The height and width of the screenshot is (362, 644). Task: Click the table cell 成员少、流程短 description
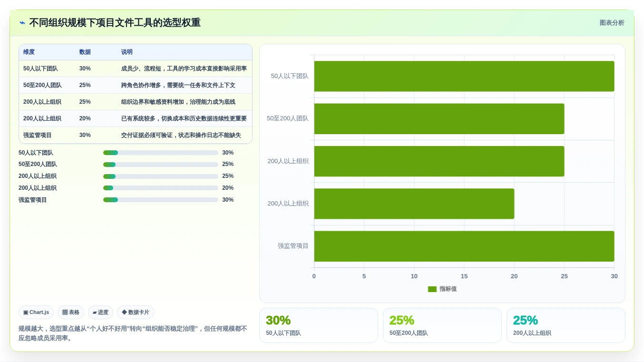[x=184, y=68]
